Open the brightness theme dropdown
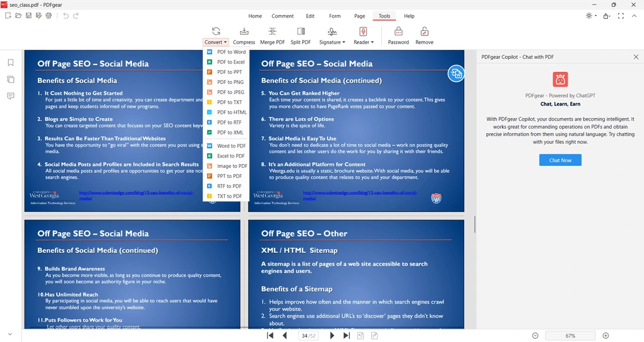644x342 pixels. [x=592, y=16]
